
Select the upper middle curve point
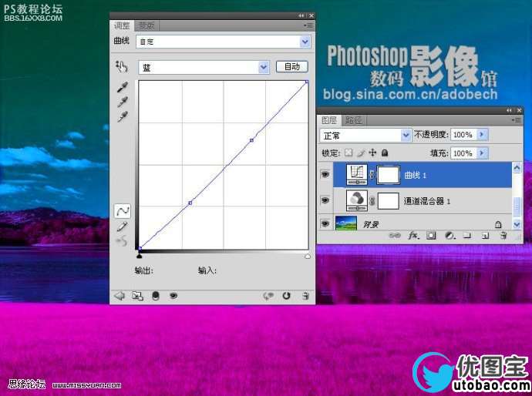(252, 139)
